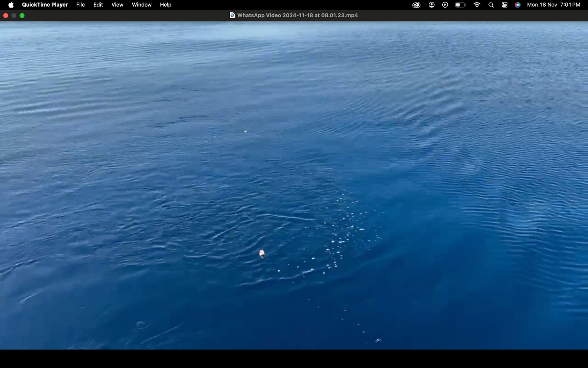Click the video file proxy icon in title bar
Screen dimensions: 588x368
click(x=232, y=15)
